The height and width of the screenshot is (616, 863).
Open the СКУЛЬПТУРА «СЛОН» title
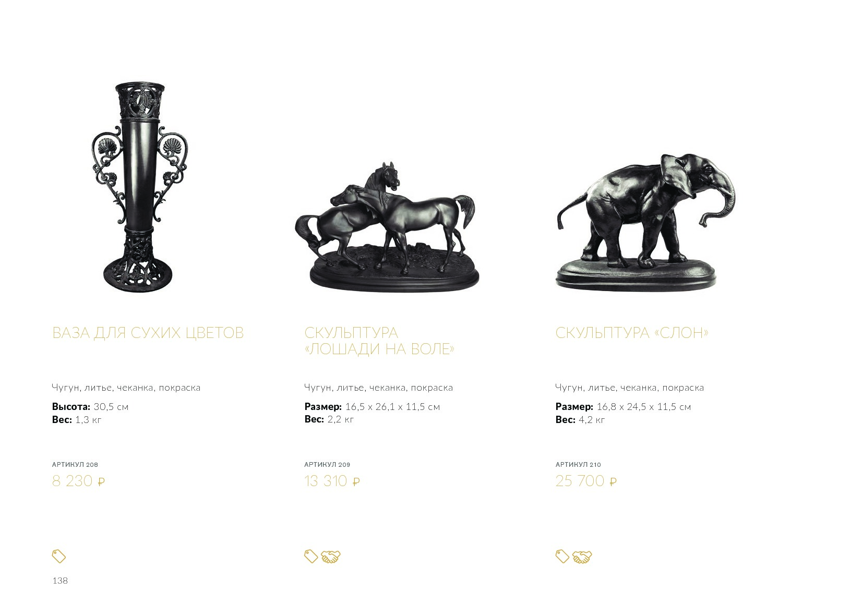pyautogui.click(x=632, y=333)
